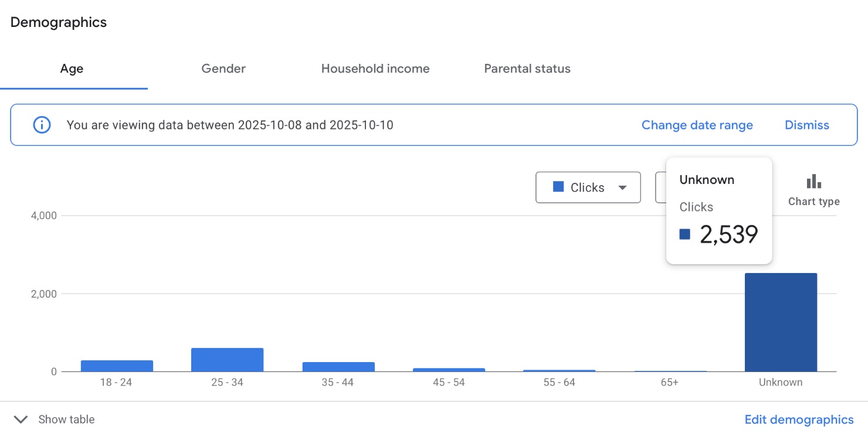Image resolution: width=868 pixels, height=433 pixels.
Task: Select the 18 - 24 age bar
Action: point(117,366)
